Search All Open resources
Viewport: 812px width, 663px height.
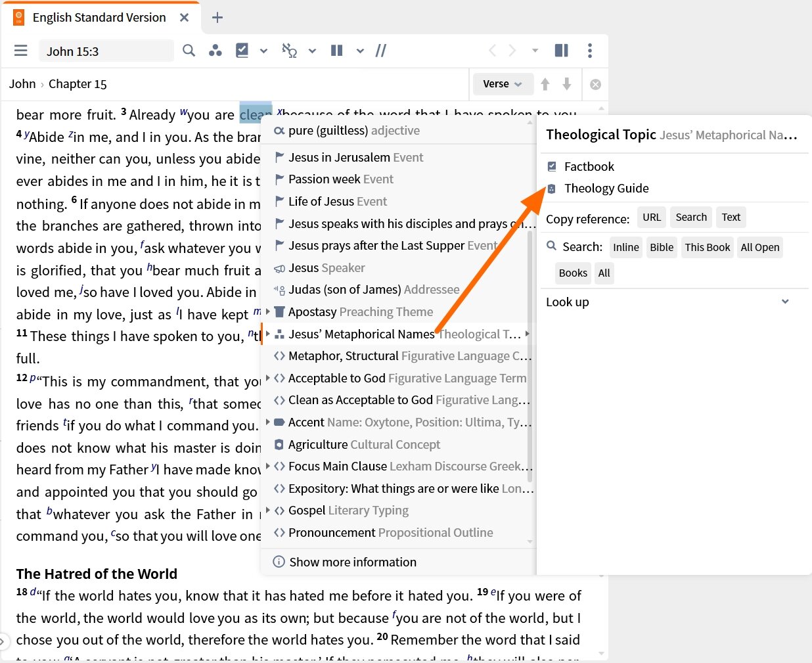(x=760, y=248)
